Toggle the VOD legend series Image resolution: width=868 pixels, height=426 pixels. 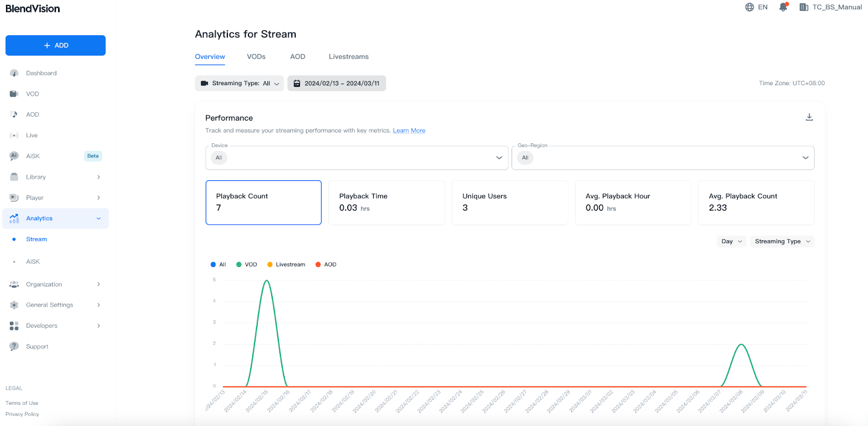(247, 265)
